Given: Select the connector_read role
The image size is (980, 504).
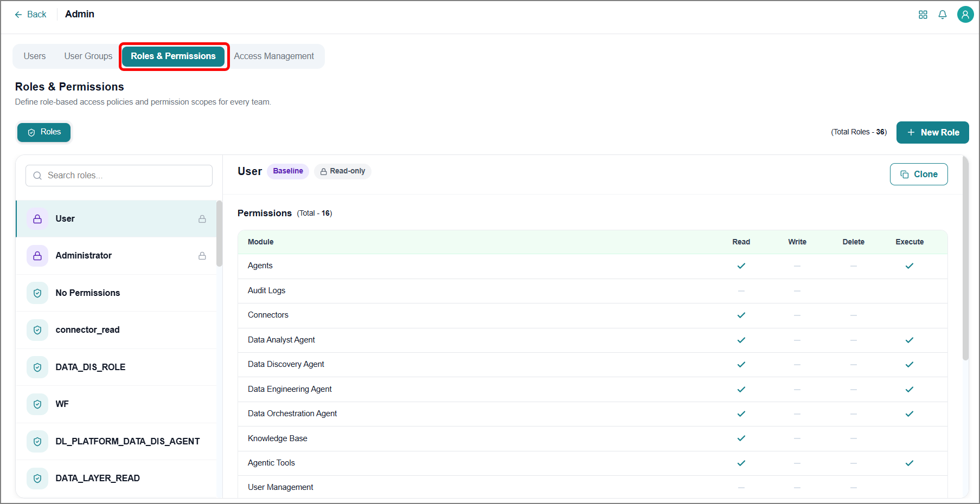Looking at the screenshot, I should 116,330.
